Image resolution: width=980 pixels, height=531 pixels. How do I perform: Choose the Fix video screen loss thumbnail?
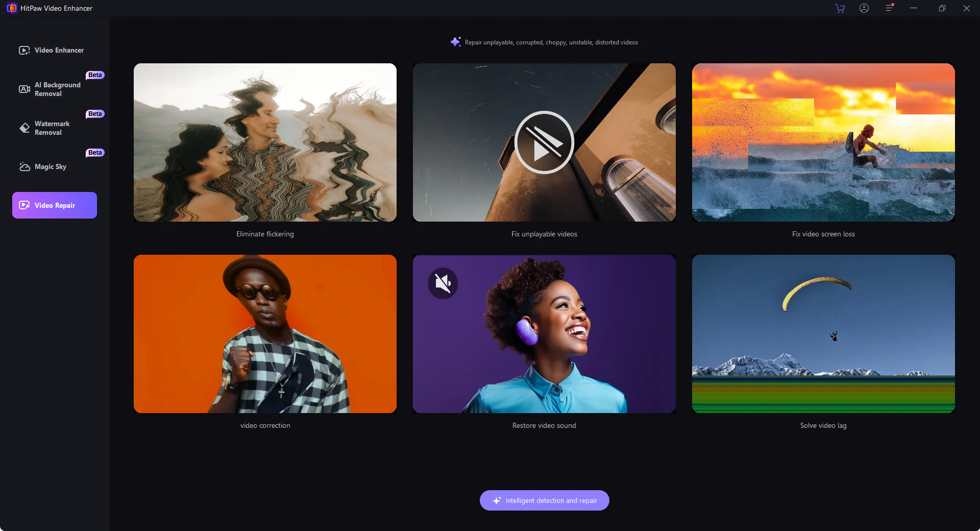[x=823, y=142]
